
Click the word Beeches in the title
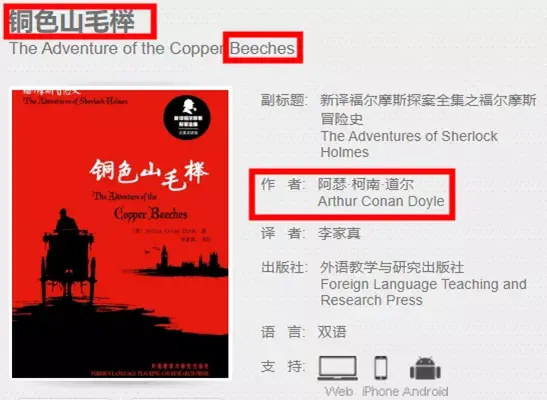click(x=262, y=48)
